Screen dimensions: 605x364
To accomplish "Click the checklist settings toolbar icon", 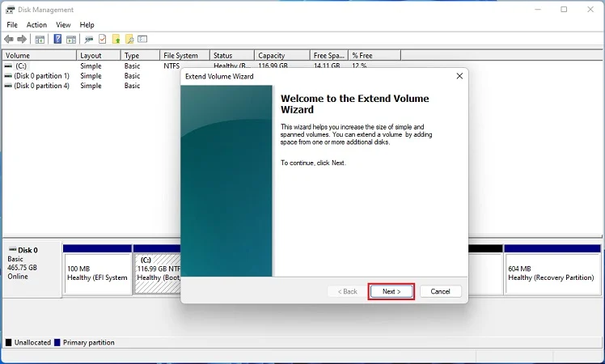I will tap(143, 39).
